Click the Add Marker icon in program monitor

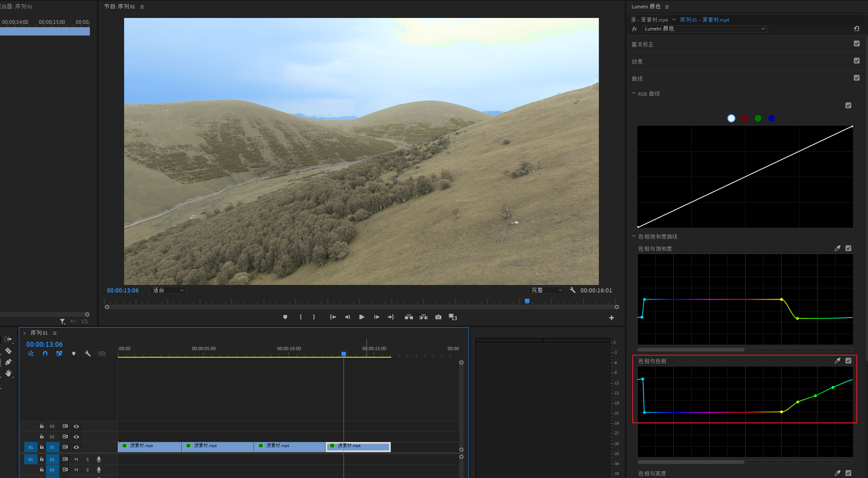(285, 317)
